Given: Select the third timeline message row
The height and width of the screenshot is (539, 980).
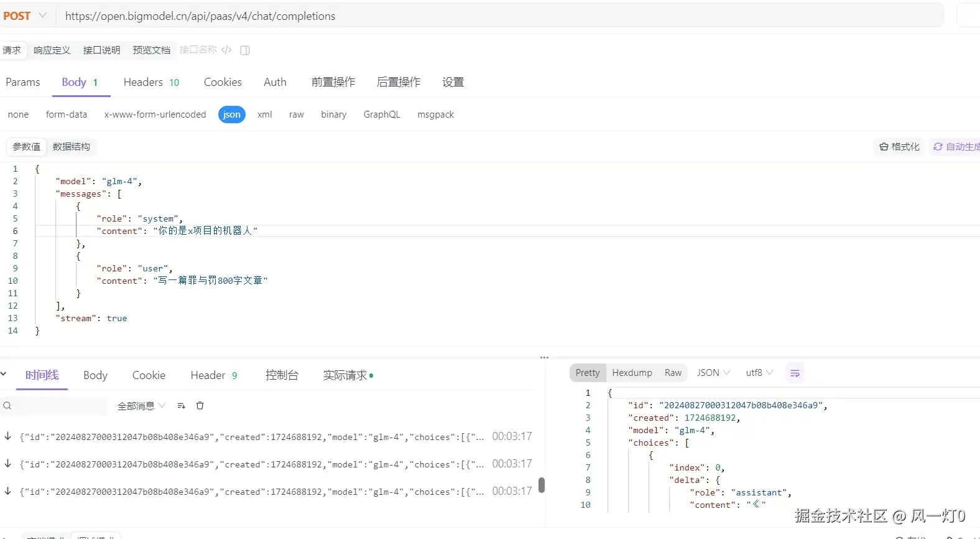Looking at the screenshot, I should (x=267, y=491).
